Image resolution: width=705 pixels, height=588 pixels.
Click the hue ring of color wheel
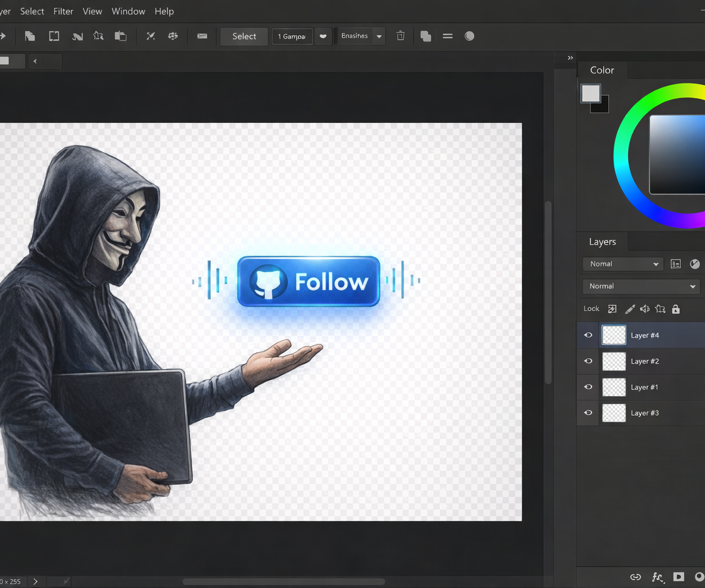coord(622,155)
